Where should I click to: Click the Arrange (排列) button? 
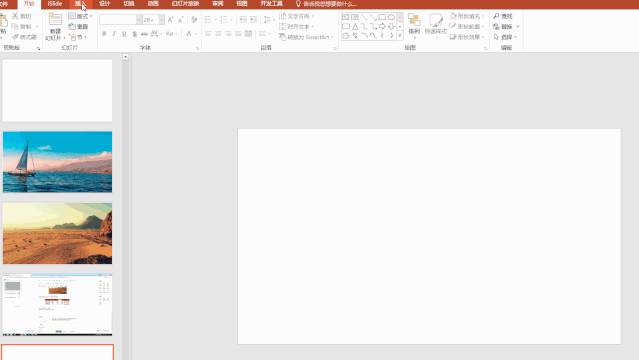coord(414,25)
